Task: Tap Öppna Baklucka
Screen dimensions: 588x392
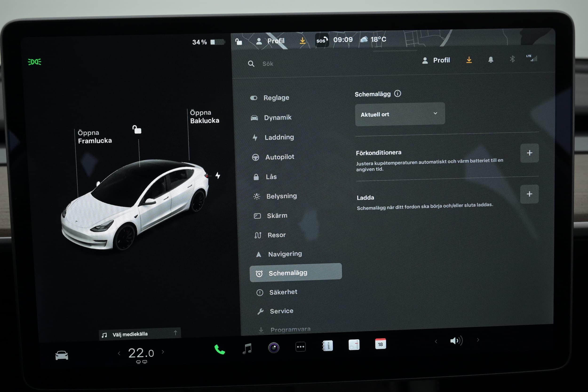Action: pyautogui.click(x=204, y=117)
